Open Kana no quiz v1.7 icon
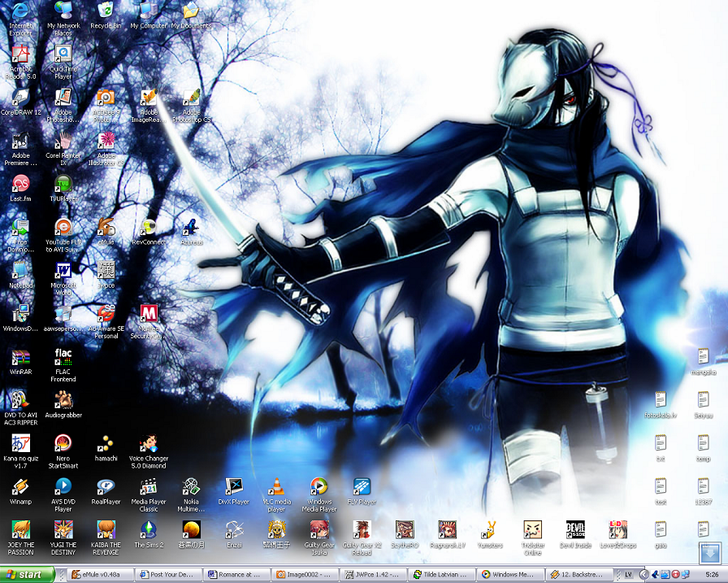This screenshot has height=583, width=728. (x=20, y=443)
